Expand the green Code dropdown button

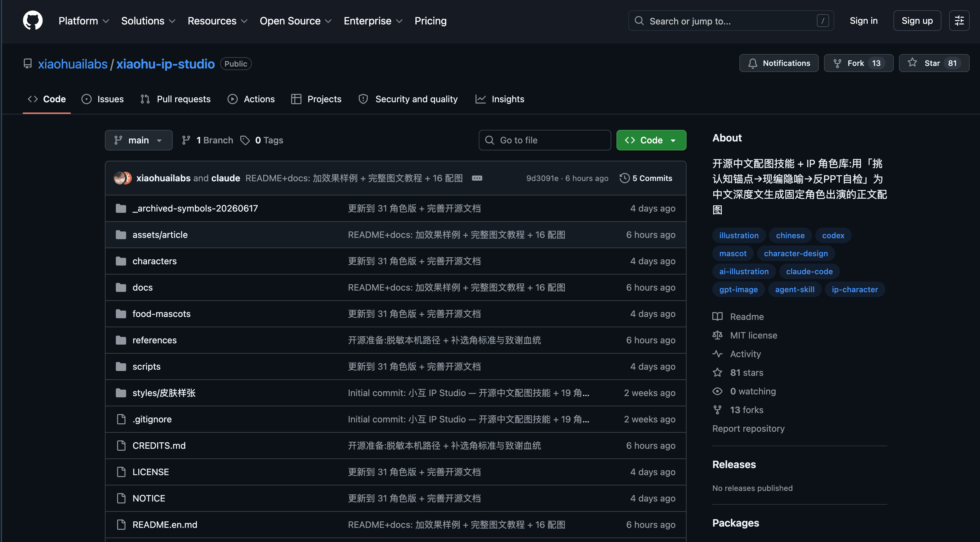point(651,140)
